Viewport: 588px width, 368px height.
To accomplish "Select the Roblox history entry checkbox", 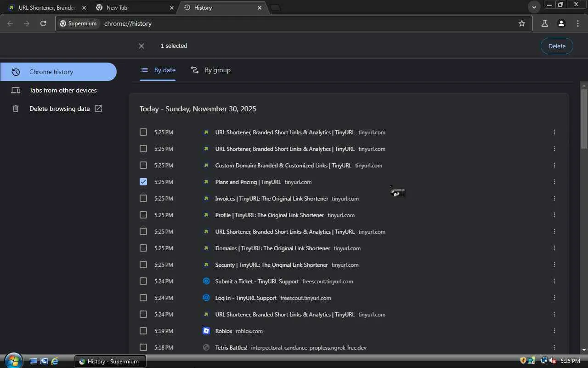I will (x=143, y=331).
